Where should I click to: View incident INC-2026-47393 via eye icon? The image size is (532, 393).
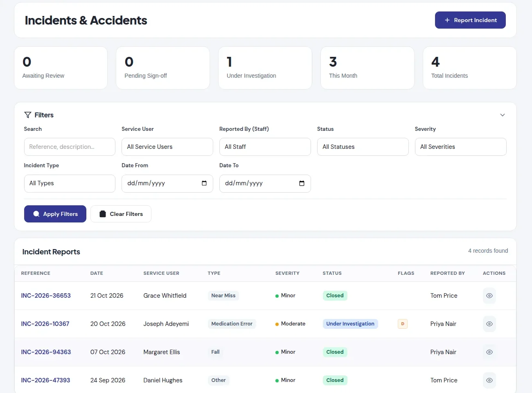click(489, 380)
